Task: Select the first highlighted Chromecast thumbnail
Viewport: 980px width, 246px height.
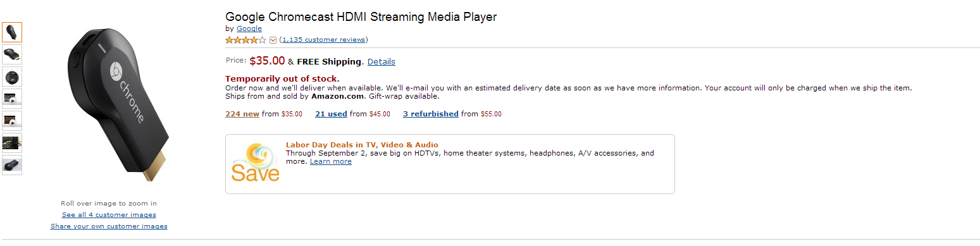Action: coord(12,32)
